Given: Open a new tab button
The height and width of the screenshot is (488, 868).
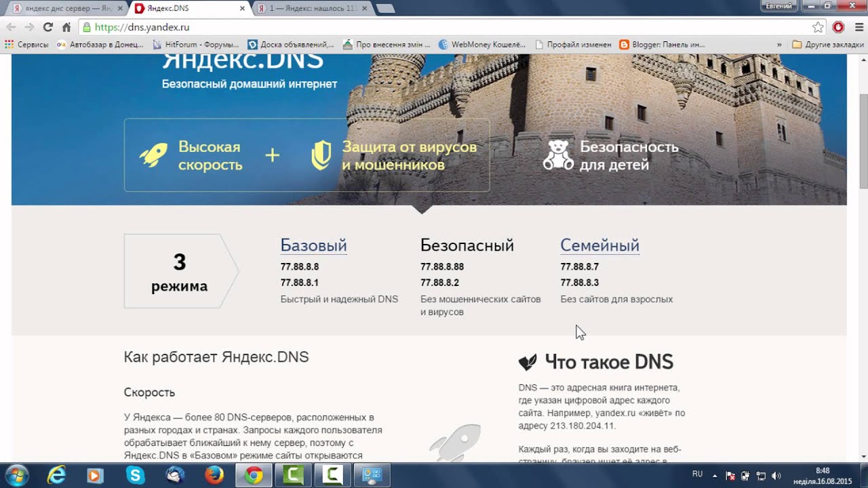Looking at the screenshot, I should click(385, 9).
